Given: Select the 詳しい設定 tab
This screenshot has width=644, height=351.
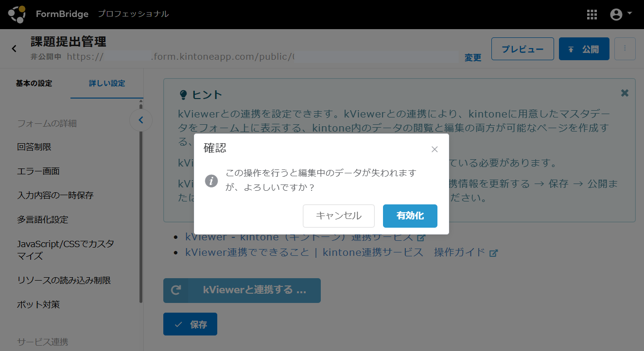Looking at the screenshot, I should [107, 84].
